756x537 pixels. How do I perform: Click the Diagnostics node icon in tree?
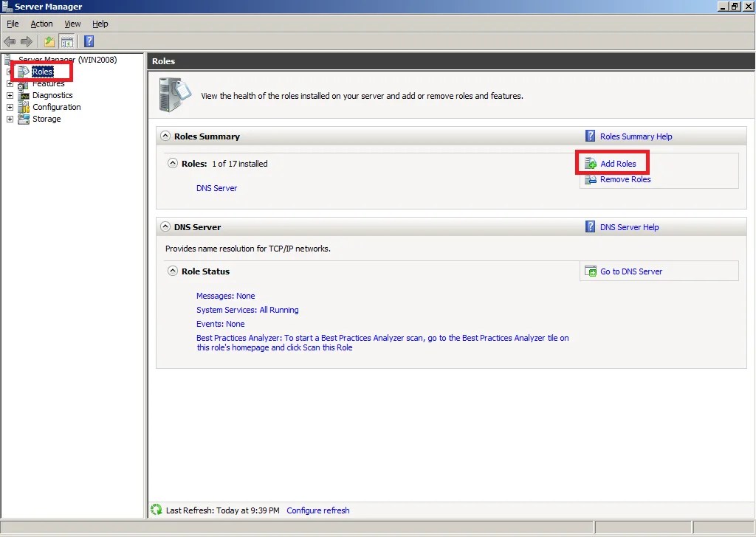tap(24, 95)
